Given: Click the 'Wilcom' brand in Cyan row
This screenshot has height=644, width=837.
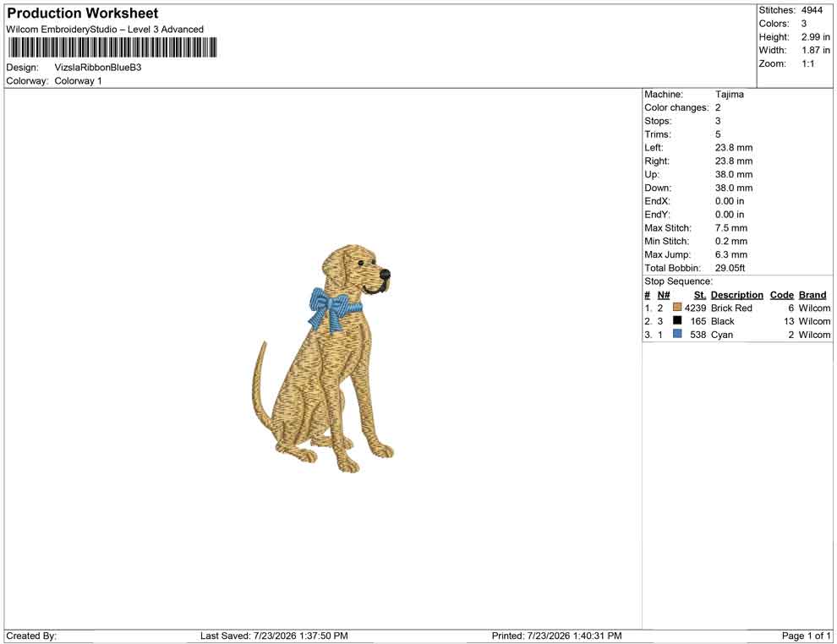Looking at the screenshot, I should [814, 335].
